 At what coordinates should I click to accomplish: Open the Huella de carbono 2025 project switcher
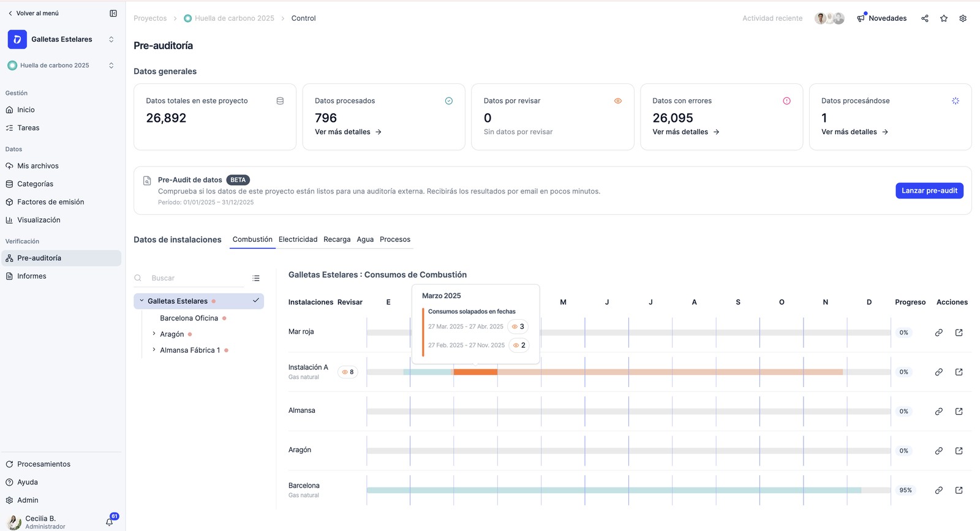pos(61,66)
